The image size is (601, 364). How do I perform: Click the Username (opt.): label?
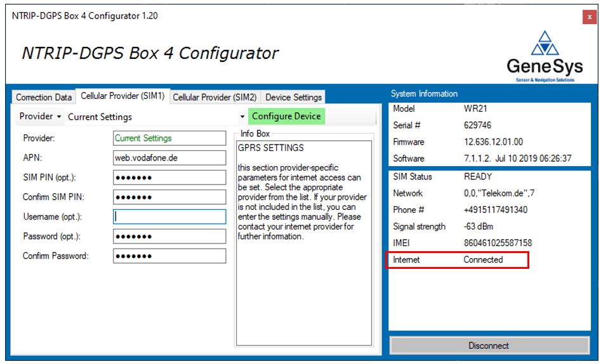coord(53,217)
